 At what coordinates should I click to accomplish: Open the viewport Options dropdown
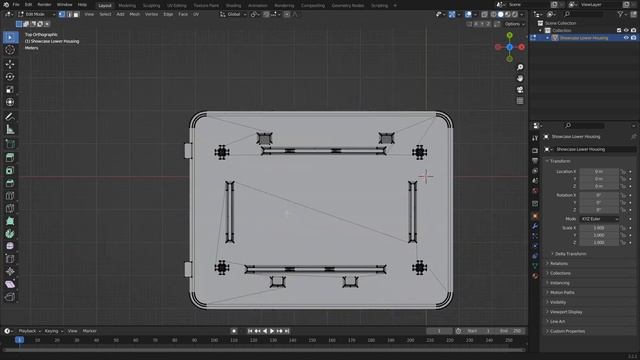tap(514, 24)
